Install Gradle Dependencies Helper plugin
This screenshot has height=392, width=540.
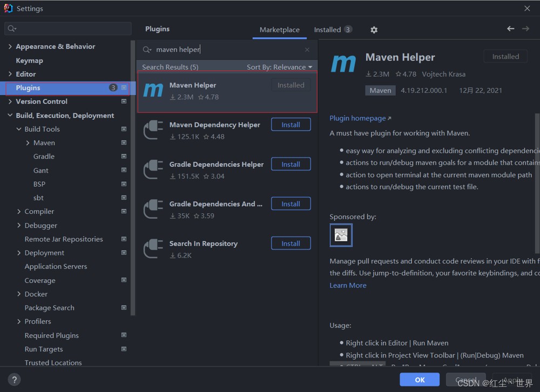(291, 164)
